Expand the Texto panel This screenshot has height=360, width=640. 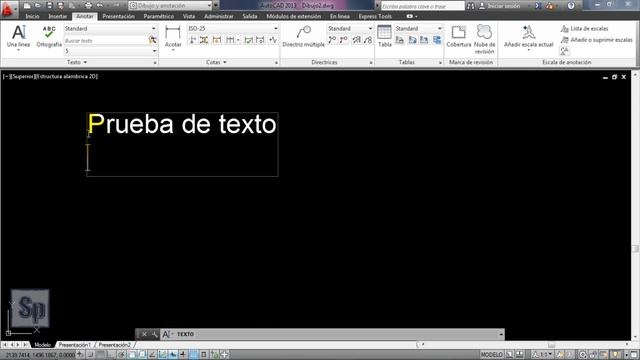point(78,62)
